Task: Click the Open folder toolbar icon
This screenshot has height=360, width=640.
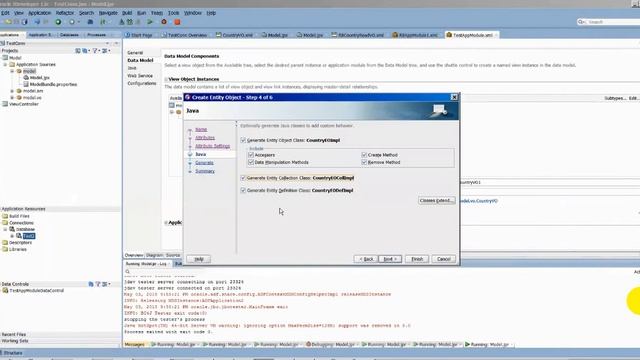Action: [x=8, y=22]
